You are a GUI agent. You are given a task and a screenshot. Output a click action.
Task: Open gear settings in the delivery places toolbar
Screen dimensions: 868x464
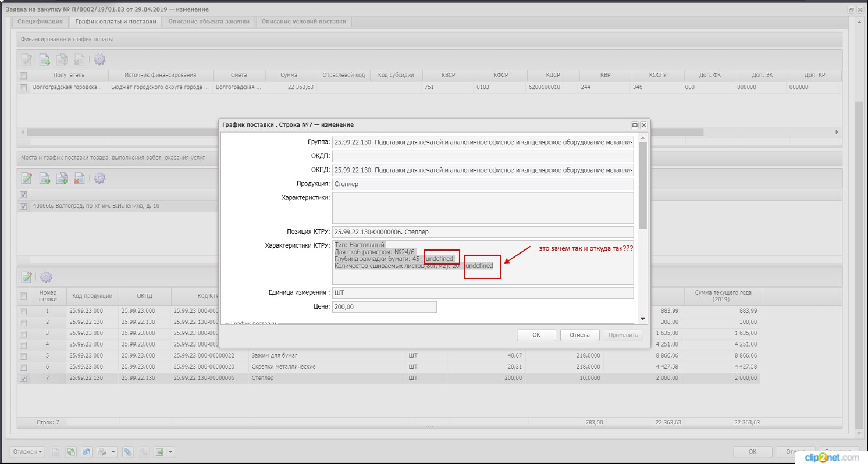tap(99, 178)
